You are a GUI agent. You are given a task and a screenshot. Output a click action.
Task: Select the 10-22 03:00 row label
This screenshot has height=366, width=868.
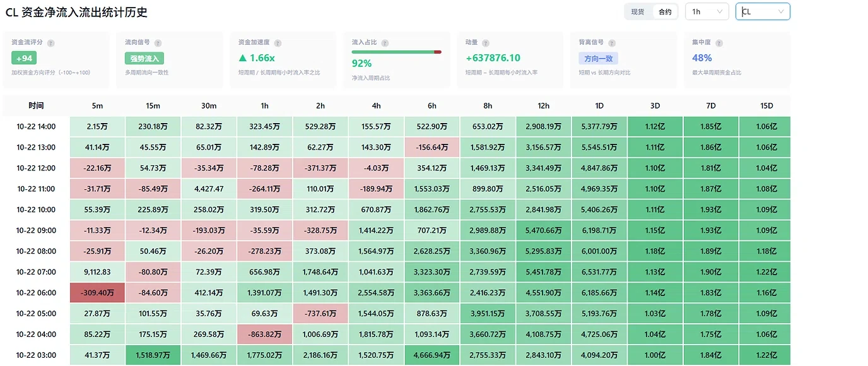36,355
